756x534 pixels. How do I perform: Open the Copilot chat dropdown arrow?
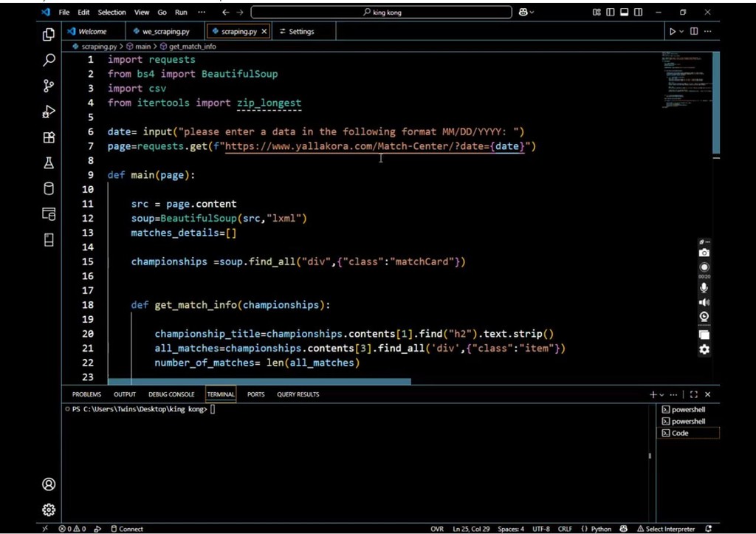(x=532, y=13)
